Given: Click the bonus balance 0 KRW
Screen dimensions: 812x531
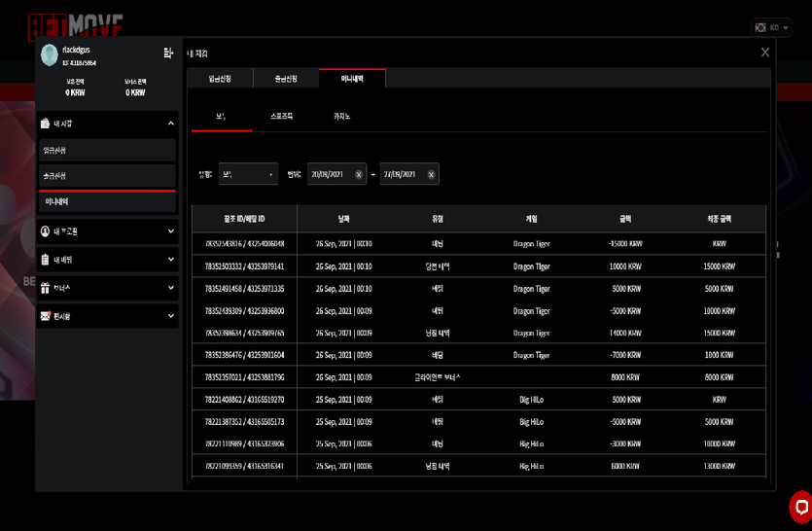Looking at the screenshot, I should [x=135, y=92].
